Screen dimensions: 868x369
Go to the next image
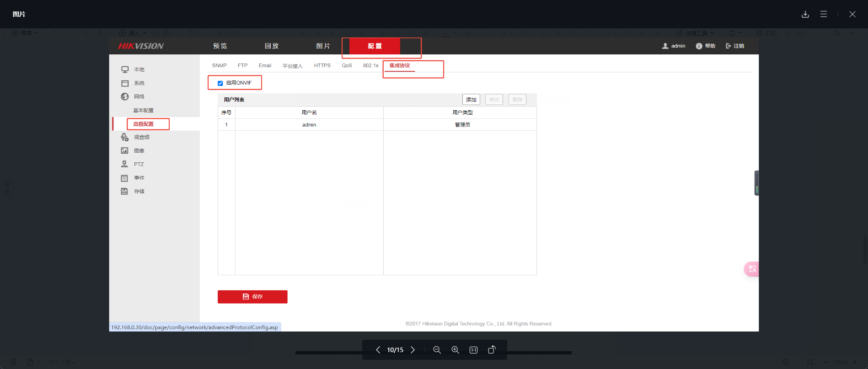click(x=413, y=350)
